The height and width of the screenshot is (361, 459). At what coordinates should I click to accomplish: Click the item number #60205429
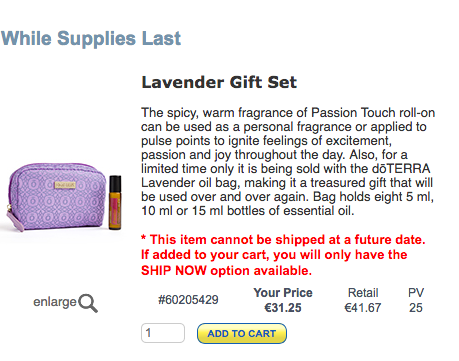pos(188,300)
